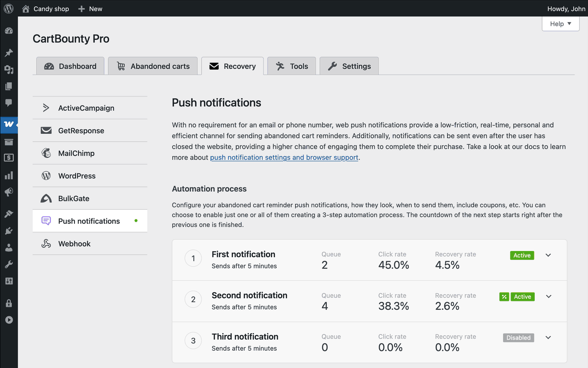Click the 4.5% recovery rate value
Viewport: 588px width, 368px height.
point(447,265)
